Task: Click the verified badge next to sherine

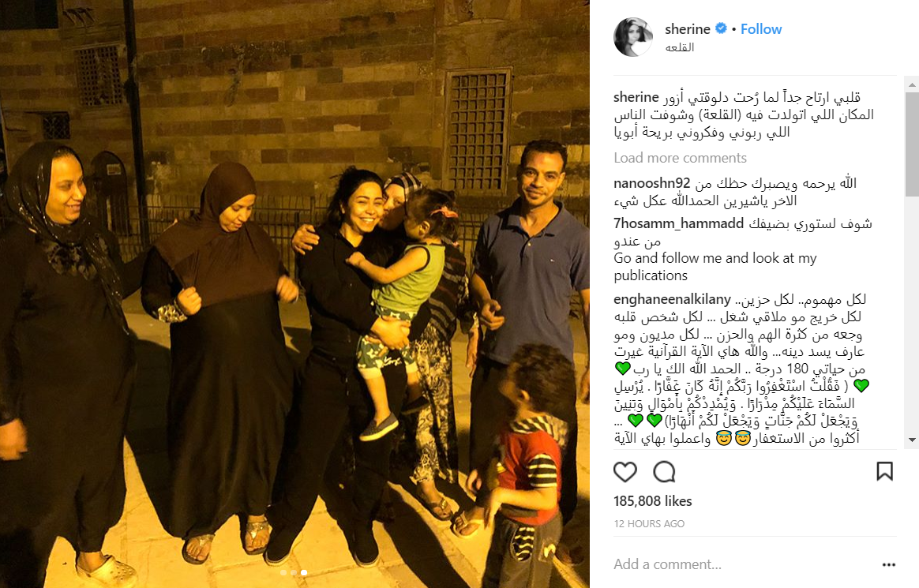Action: [x=721, y=28]
